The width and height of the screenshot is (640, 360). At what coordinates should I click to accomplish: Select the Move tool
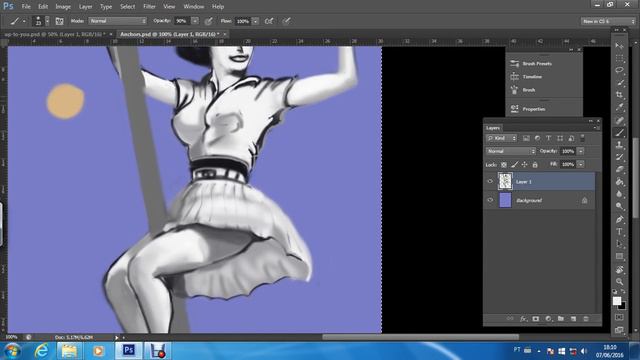pos(619,46)
